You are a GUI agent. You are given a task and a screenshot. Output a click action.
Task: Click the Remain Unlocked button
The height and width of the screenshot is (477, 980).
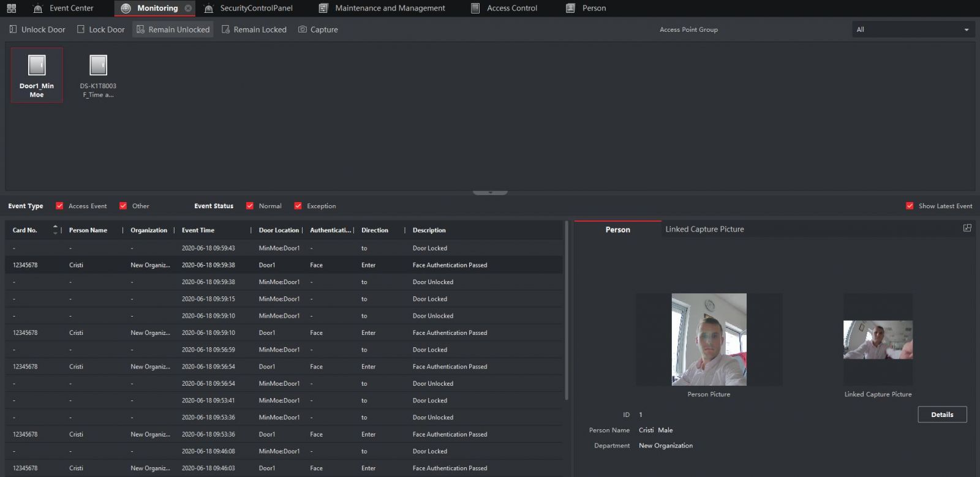click(x=173, y=29)
